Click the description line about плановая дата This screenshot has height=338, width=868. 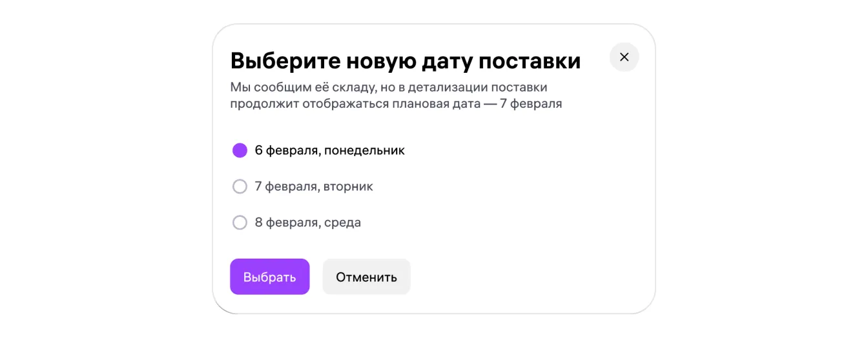396,104
